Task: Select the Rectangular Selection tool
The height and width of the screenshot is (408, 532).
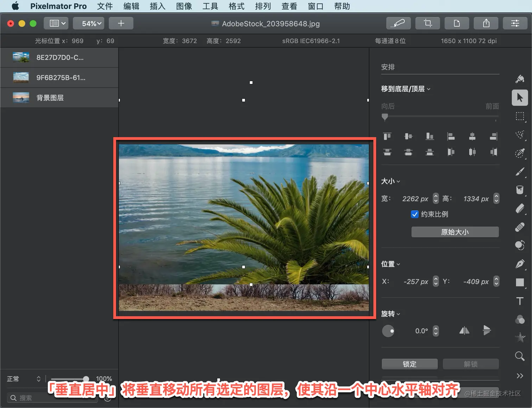Action: (520, 116)
